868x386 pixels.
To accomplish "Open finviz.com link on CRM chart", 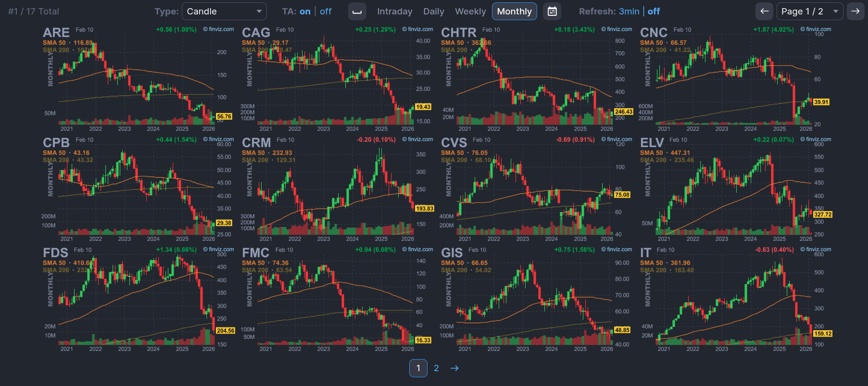I will [x=418, y=139].
